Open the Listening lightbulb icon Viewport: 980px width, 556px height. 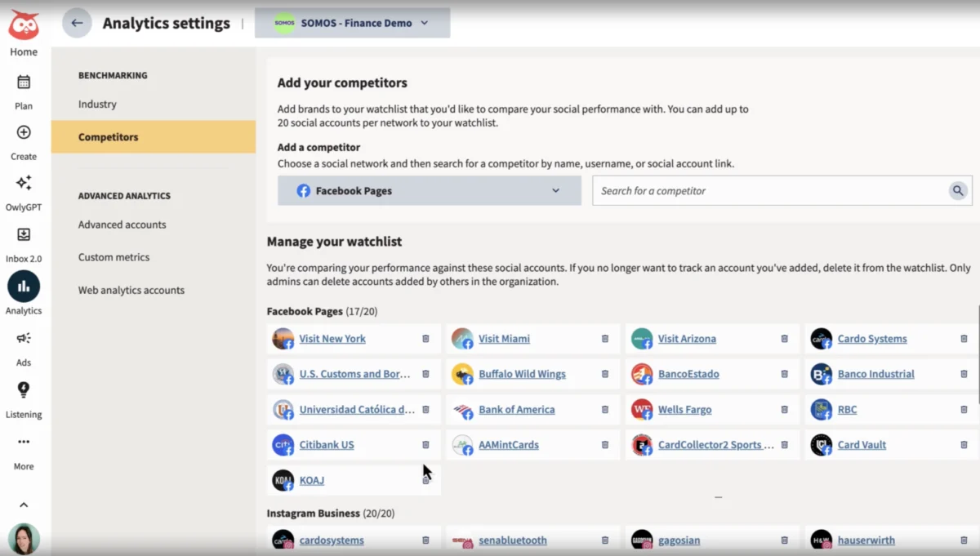(24, 389)
